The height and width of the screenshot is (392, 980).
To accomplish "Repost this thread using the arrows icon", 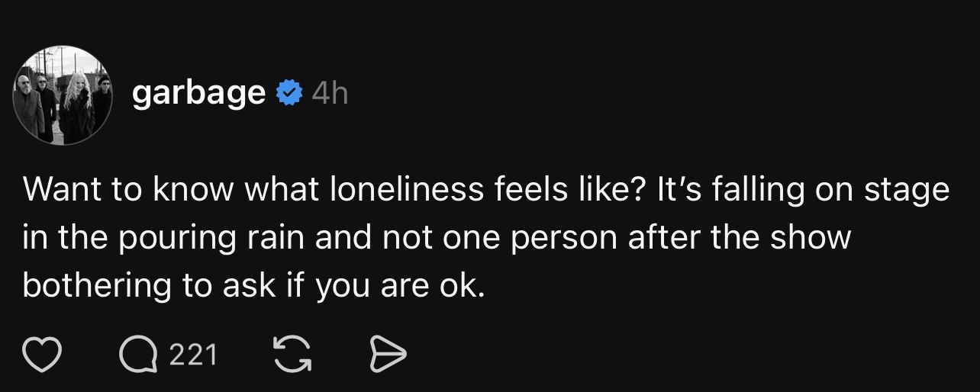I will [292, 355].
